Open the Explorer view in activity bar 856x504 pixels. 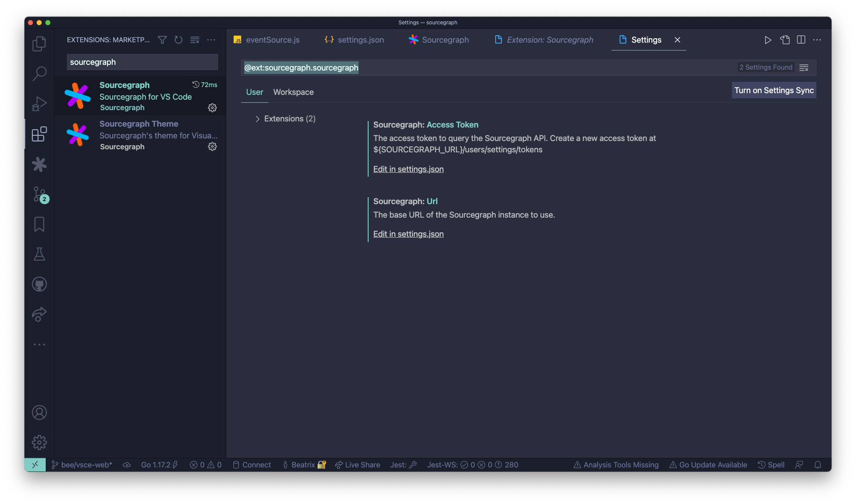coord(39,44)
